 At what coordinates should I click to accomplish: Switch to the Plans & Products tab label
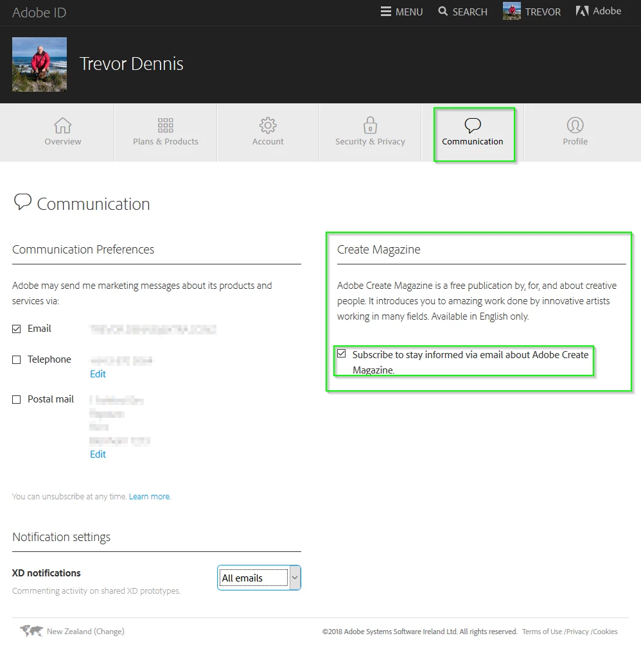point(166,141)
